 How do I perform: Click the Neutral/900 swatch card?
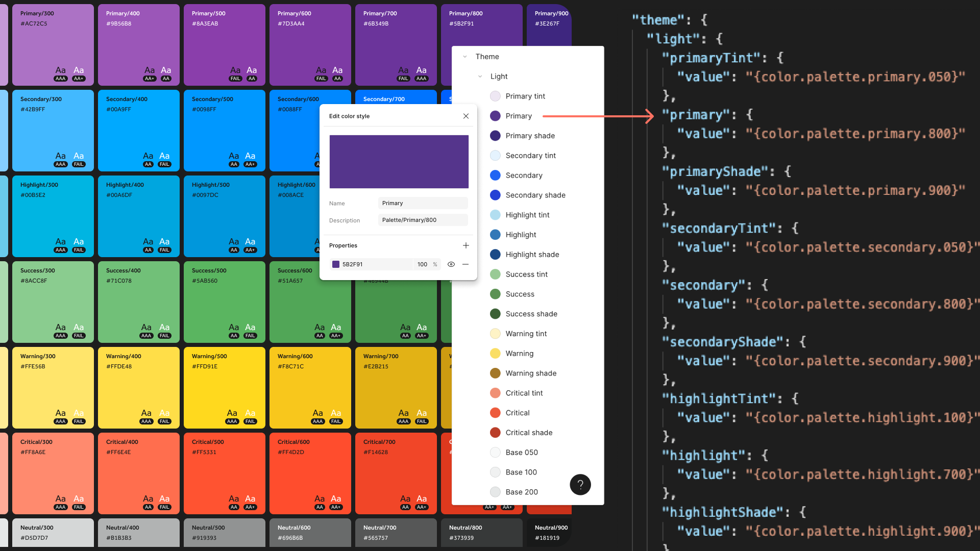pos(549,533)
